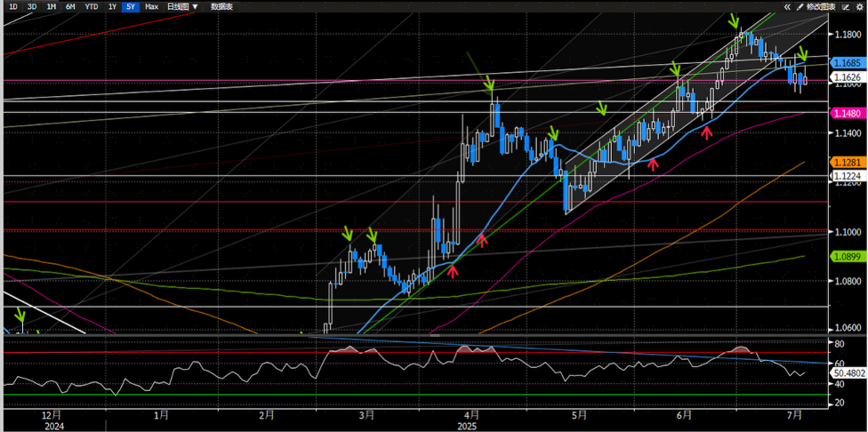Image resolution: width=868 pixels, height=432 pixels.
Task: Click the 2月 date axis label
Action: [266, 415]
